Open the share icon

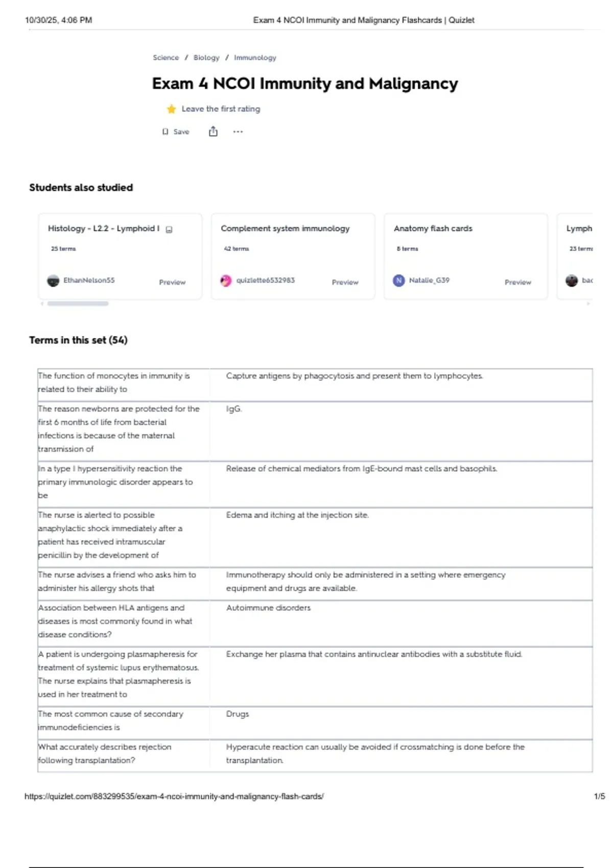pyautogui.click(x=213, y=132)
